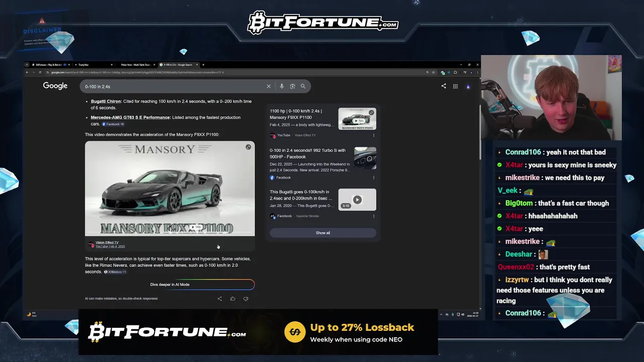The width and height of the screenshot is (644, 362).
Task: Close the 0-100 in 2.4s tab
Action: pos(196,64)
